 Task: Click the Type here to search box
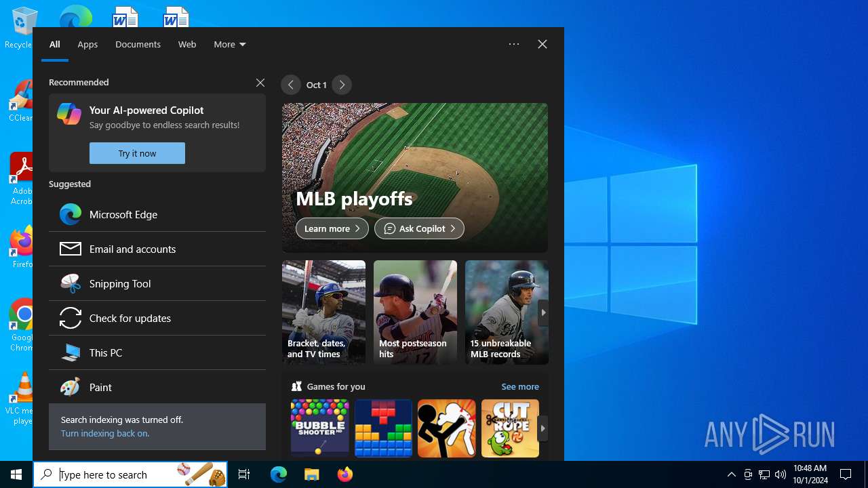(130, 474)
